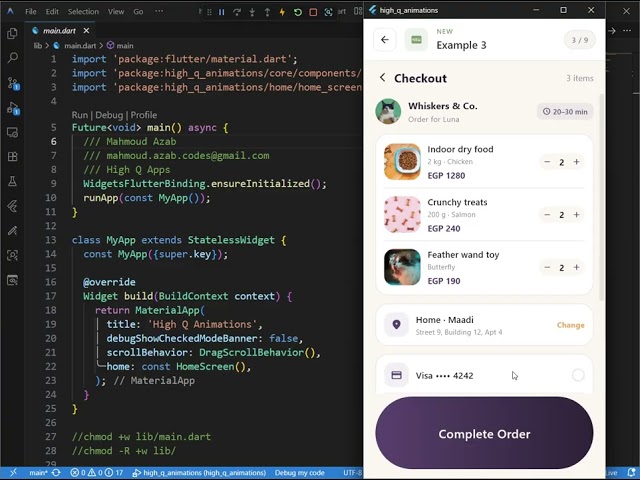Open the Go menu
The width and height of the screenshot is (640, 480).
point(138,11)
